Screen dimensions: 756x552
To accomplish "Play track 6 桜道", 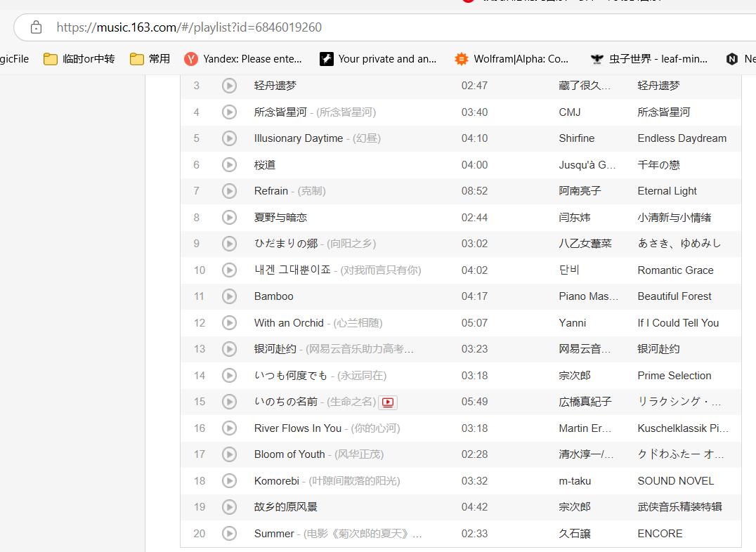I will coord(229,165).
